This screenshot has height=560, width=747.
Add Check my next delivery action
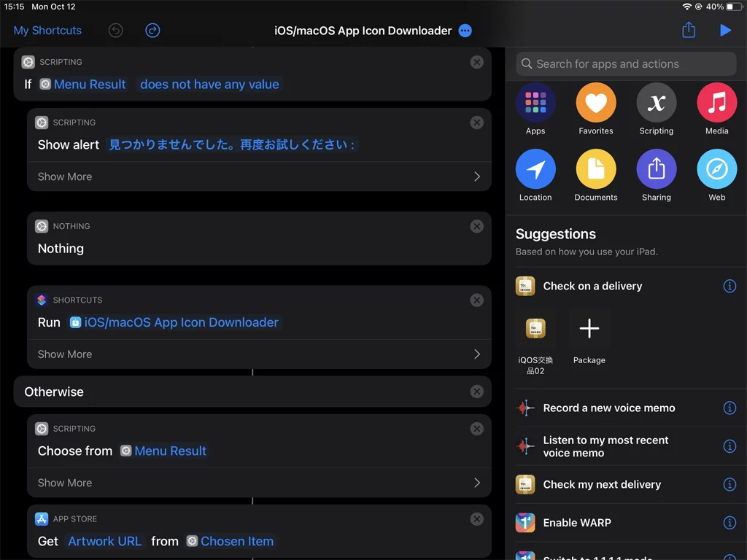point(602,485)
